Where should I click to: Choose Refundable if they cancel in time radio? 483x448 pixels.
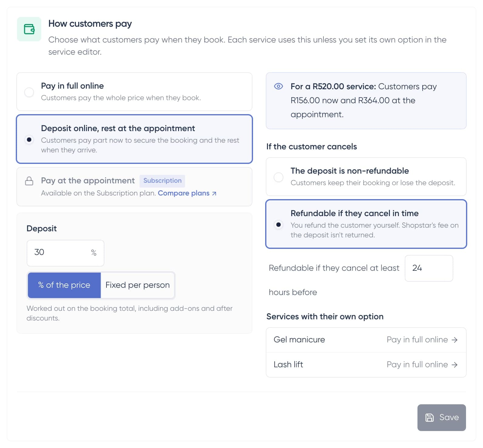(x=279, y=225)
